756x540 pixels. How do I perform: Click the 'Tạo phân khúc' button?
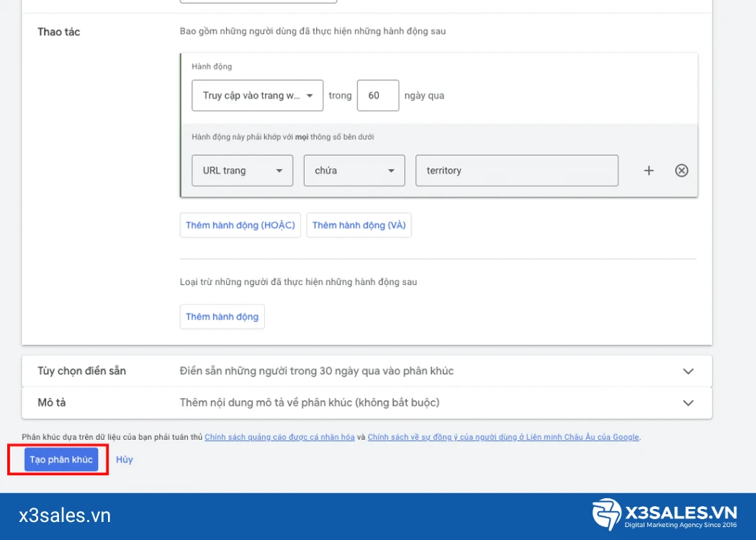(61, 459)
